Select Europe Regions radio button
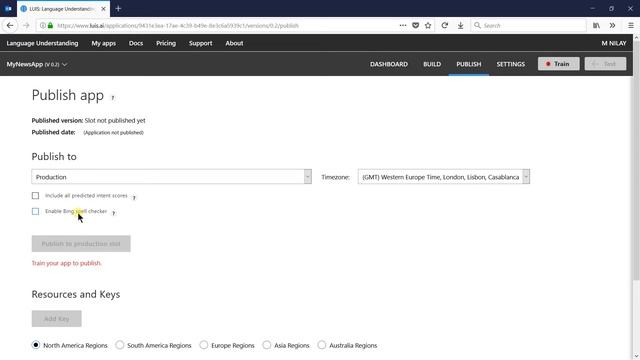 tap(204, 345)
